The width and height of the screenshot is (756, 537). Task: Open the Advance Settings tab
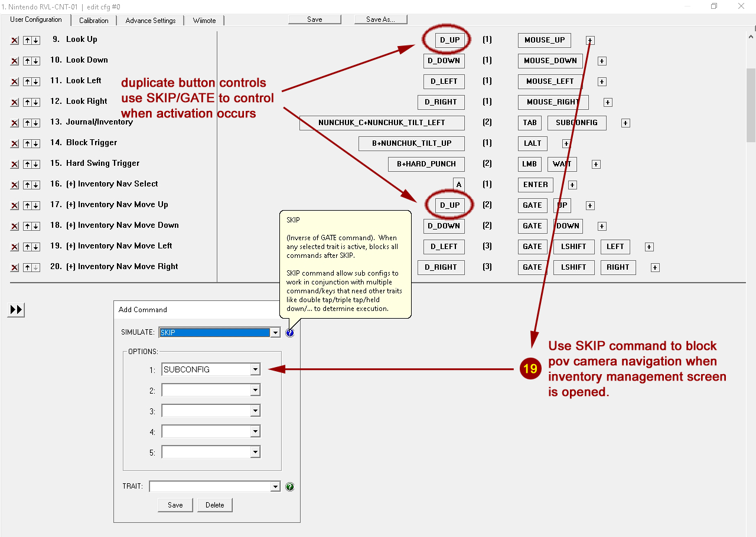click(151, 20)
